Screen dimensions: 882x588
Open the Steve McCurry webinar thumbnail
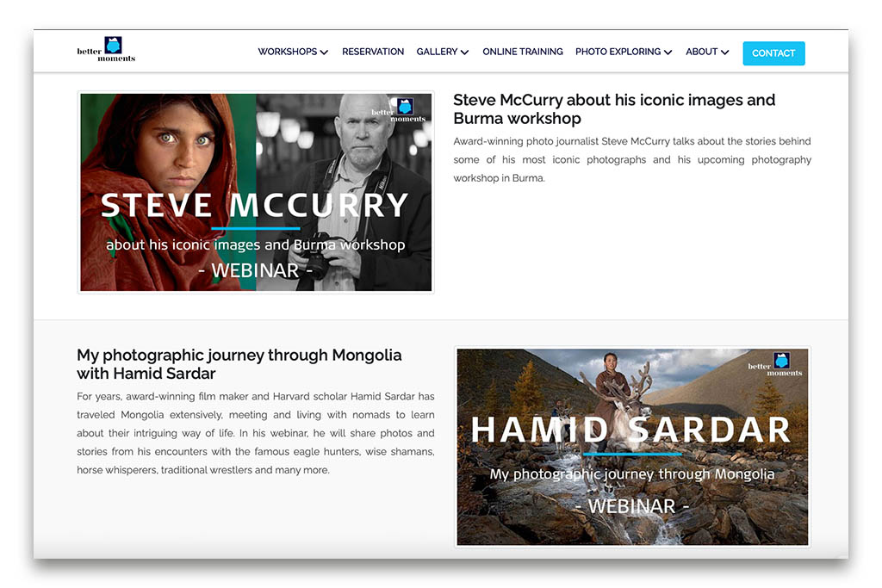coord(256,192)
